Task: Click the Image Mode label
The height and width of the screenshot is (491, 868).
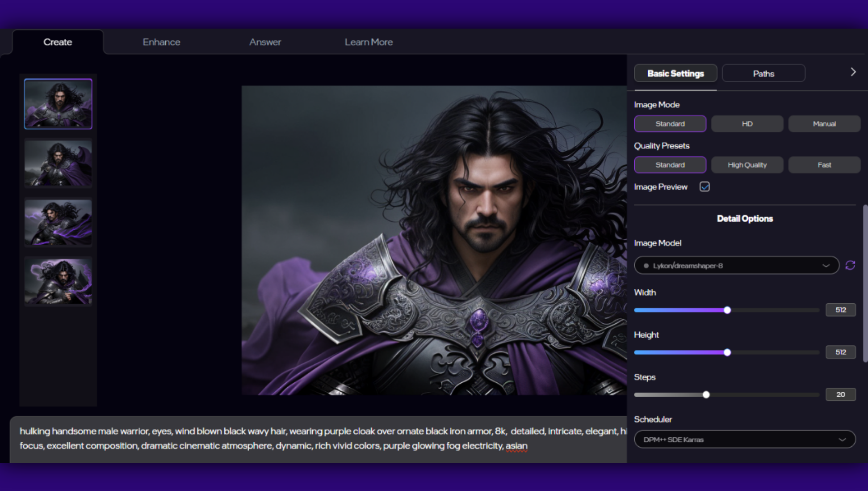Action: (x=657, y=105)
